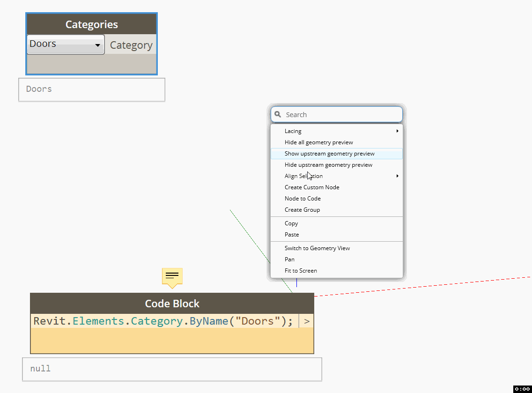
Task: Choose Node to Code in the context menu
Action: point(303,198)
